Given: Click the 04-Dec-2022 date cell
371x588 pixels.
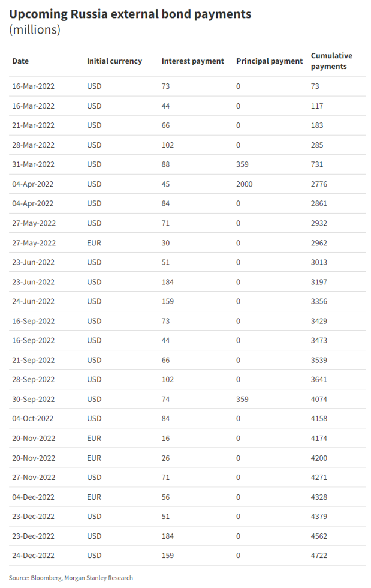Looking at the screenshot, I should 34,497.
